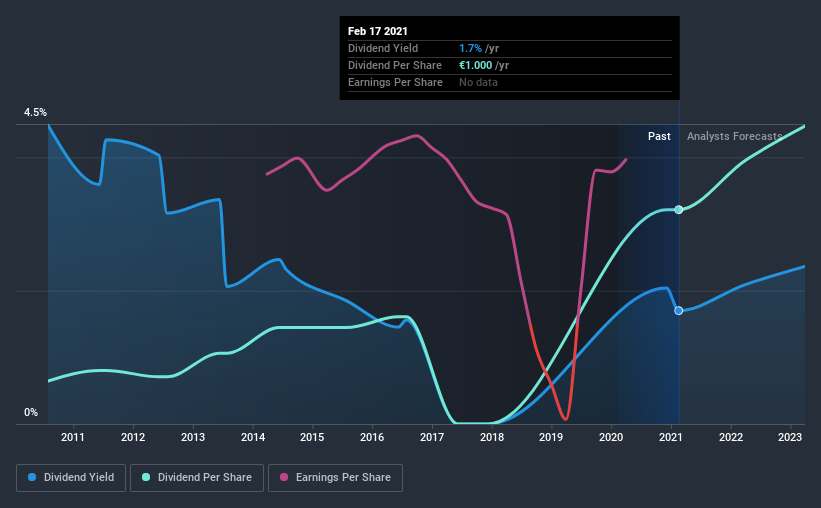Screen dimensions: 821x508
Task: Click the 2014 year tick label
Action: coord(253,437)
